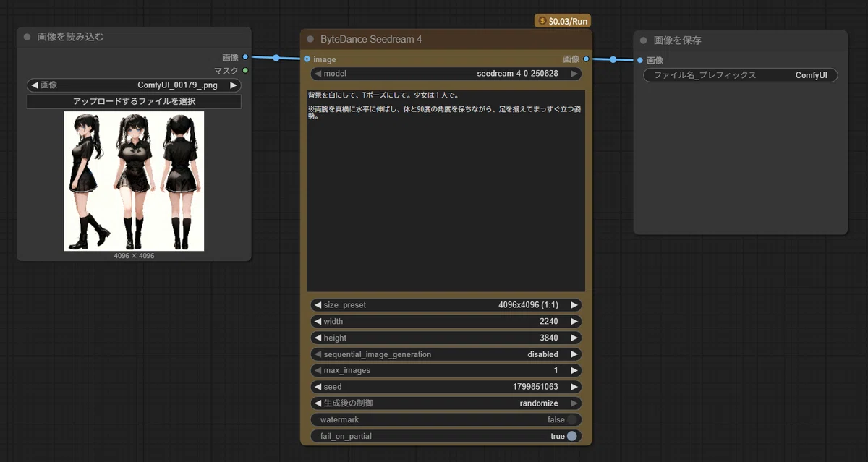Screen dimensions: 868x462
Task: Click the マスク output port
Action: pyautogui.click(x=245, y=70)
